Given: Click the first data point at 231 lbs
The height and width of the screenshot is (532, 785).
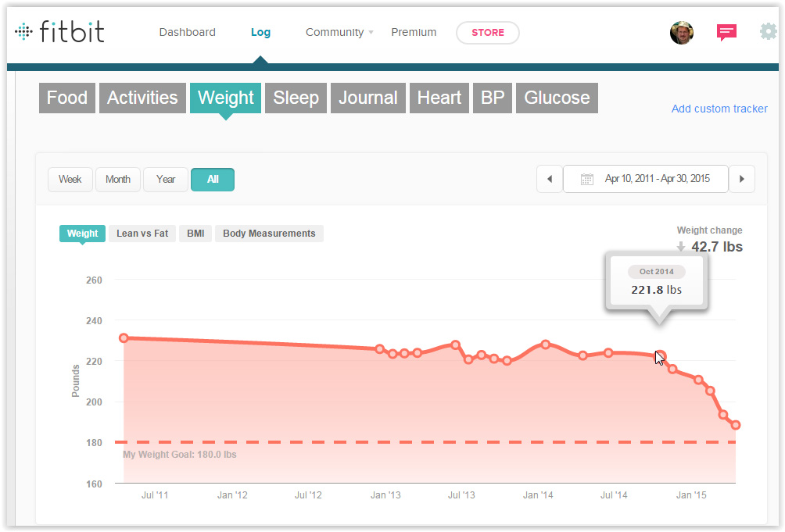Looking at the screenshot, I should 124,338.
